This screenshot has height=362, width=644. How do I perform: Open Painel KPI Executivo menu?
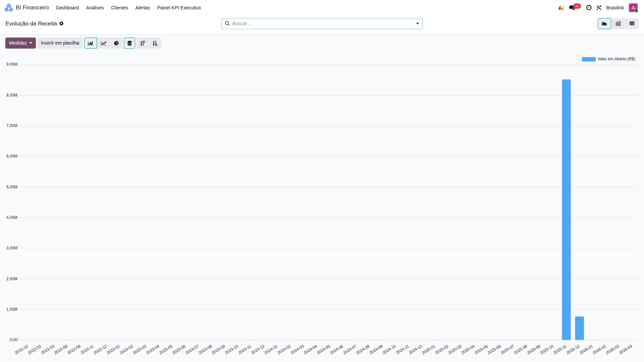tap(179, 8)
